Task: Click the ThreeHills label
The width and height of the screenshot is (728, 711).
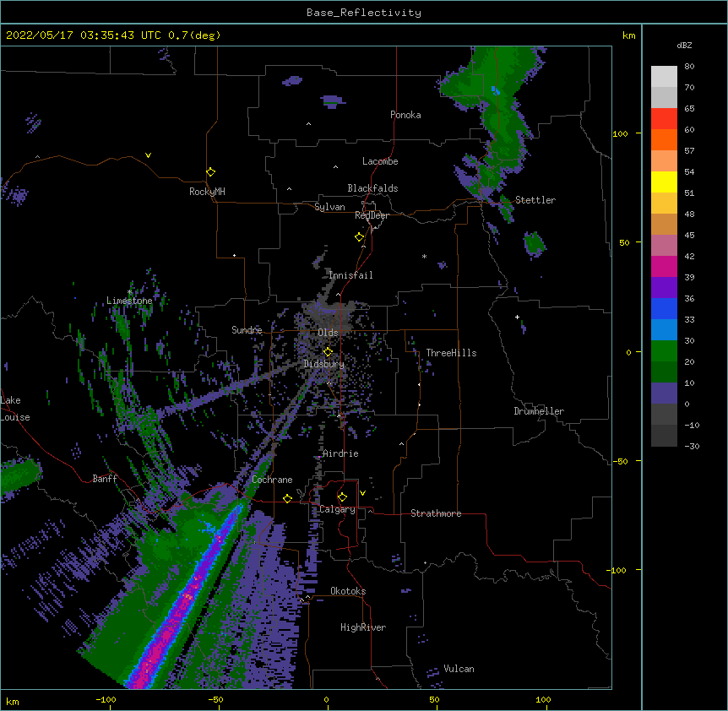Action: coord(451,353)
